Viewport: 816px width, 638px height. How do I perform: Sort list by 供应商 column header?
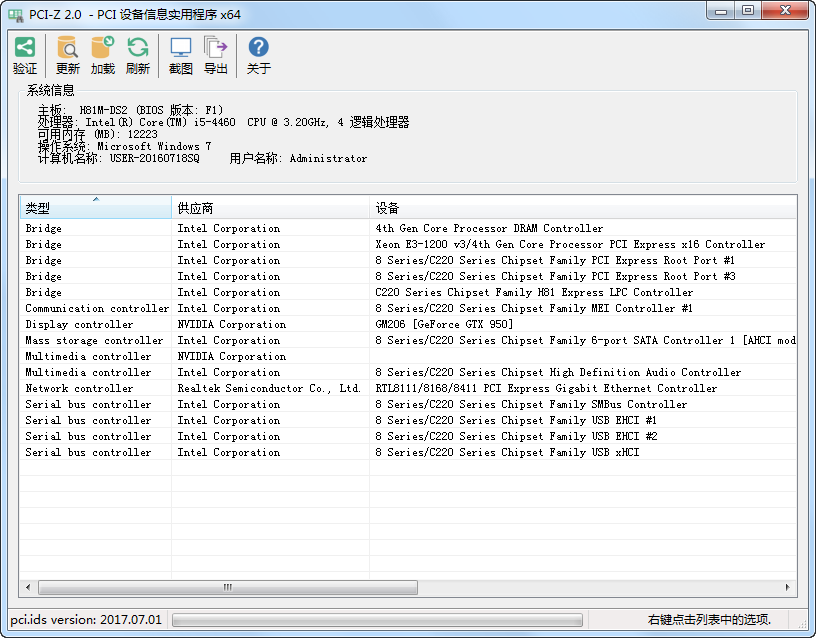click(x=270, y=208)
